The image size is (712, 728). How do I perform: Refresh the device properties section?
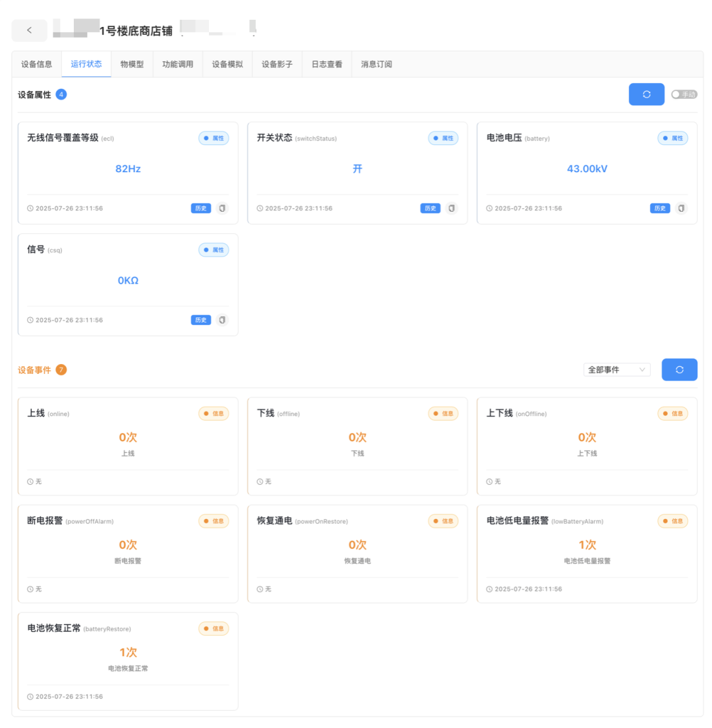click(646, 94)
